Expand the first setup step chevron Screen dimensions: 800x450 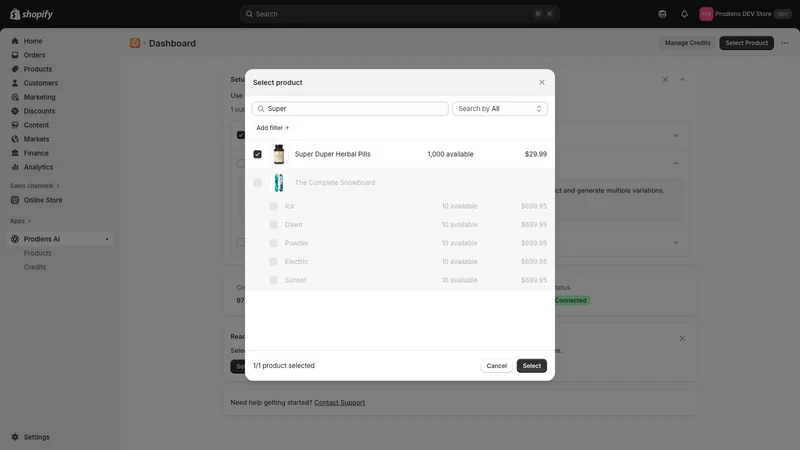point(676,135)
